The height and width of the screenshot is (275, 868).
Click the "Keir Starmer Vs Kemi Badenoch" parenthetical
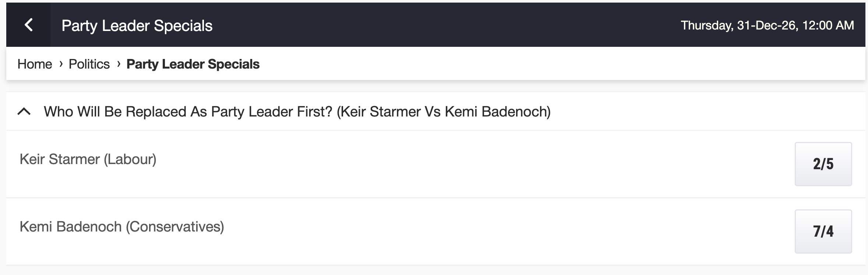(x=444, y=111)
